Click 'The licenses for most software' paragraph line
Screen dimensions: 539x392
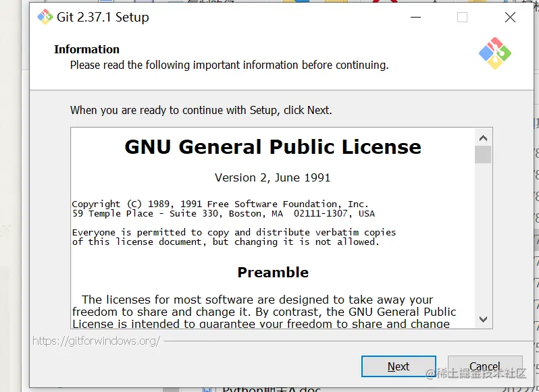point(257,300)
